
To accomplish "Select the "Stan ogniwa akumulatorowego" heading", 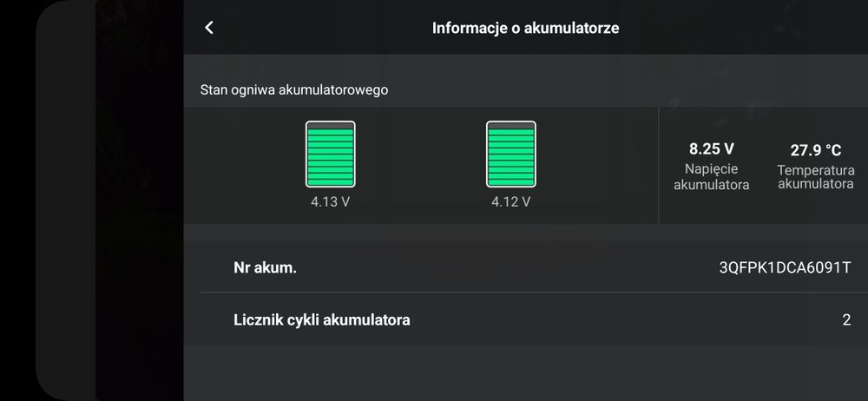I will tap(293, 89).
